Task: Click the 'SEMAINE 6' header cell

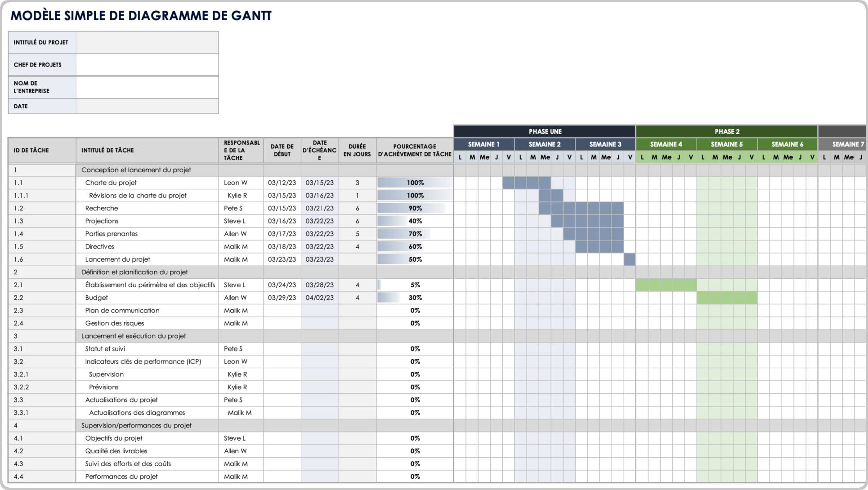Action: point(787,144)
